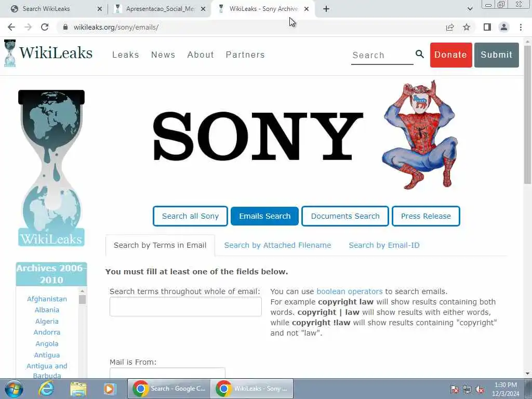Click the address bar URL
Image resolution: width=532 pixels, height=399 pixels.
click(116, 27)
